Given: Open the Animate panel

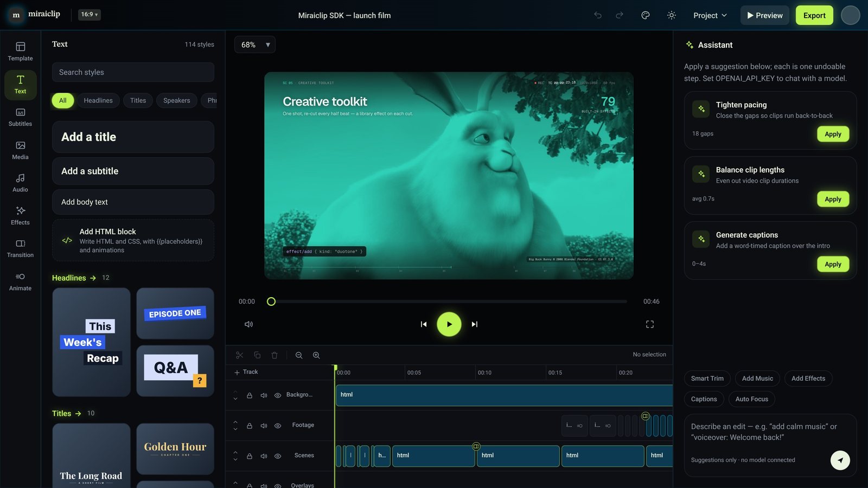Looking at the screenshot, I should coord(20,281).
